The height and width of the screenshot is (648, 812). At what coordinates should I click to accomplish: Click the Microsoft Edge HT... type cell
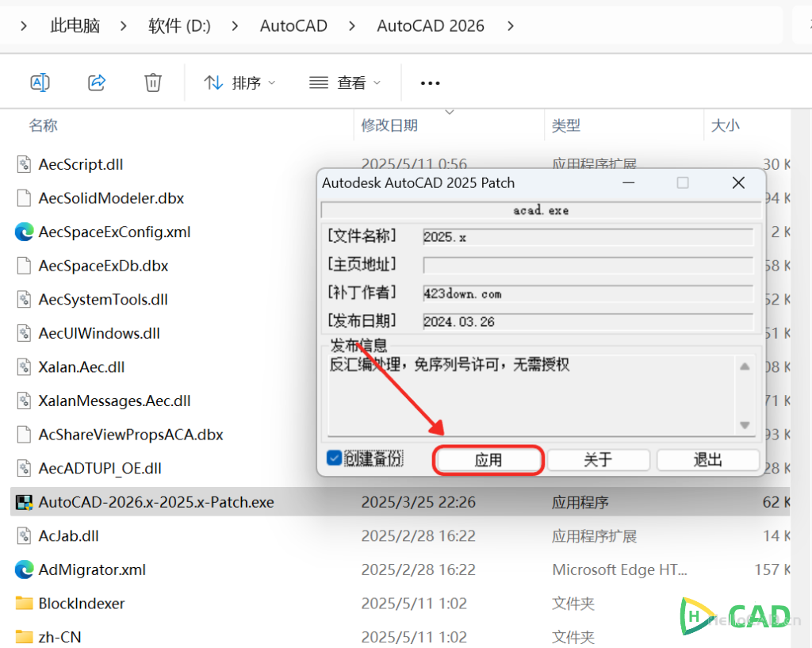(619, 569)
